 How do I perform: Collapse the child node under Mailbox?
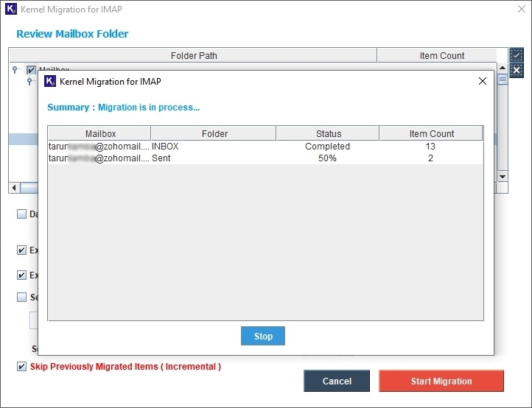[30, 81]
